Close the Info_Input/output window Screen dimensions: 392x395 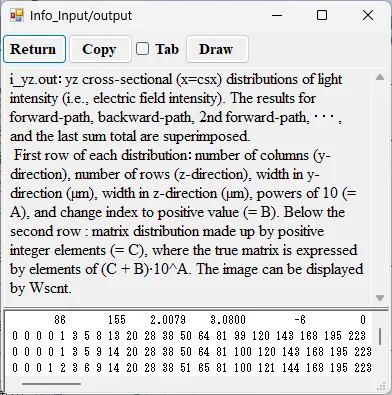(x=368, y=15)
